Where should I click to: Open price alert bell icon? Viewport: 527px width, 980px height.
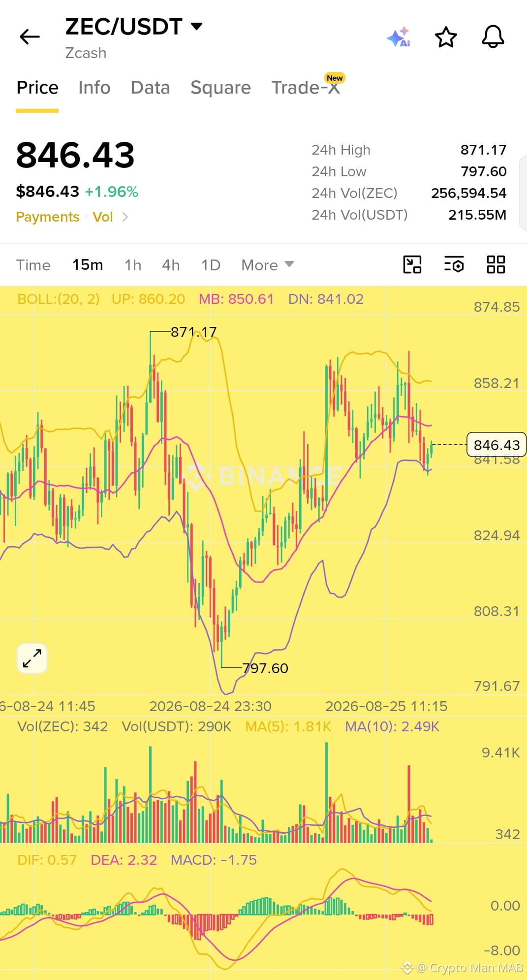click(x=493, y=37)
